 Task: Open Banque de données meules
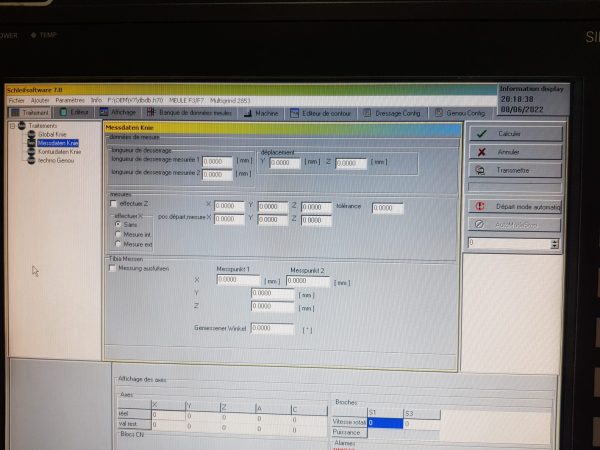[x=194, y=113]
